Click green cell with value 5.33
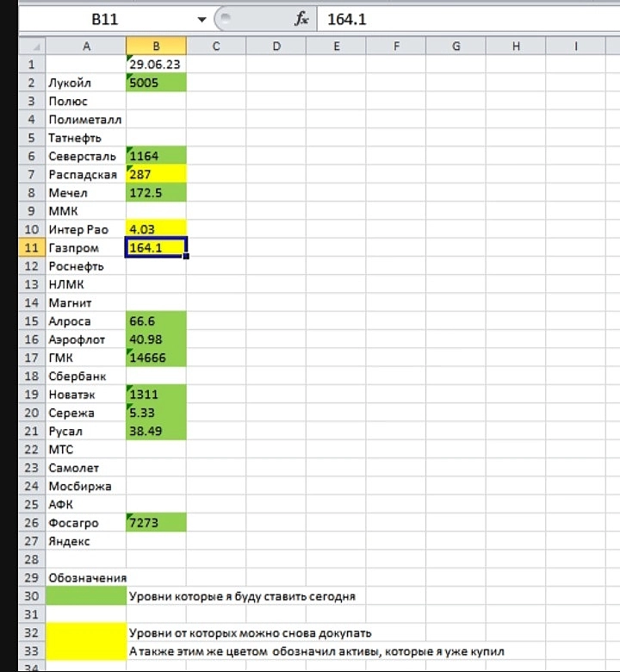This screenshot has height=672, width=620. coord(156,413)
